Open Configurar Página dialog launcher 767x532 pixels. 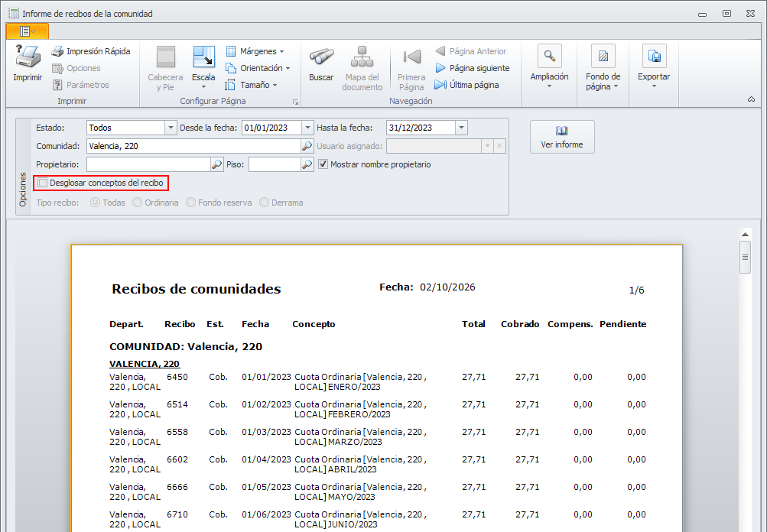tap(295, 102)
